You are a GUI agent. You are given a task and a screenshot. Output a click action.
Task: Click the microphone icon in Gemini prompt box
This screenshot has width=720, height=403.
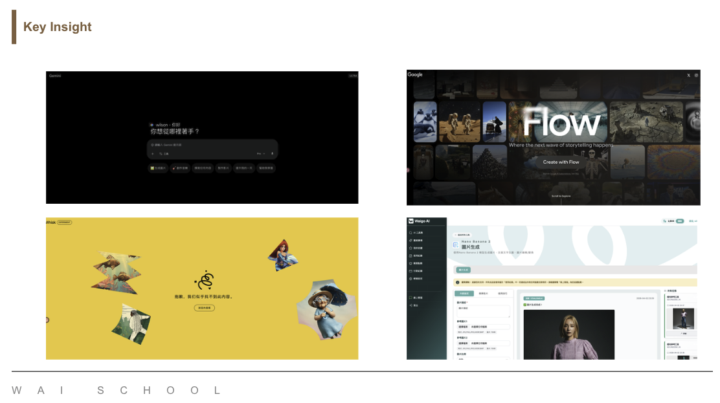pos(272,154)
